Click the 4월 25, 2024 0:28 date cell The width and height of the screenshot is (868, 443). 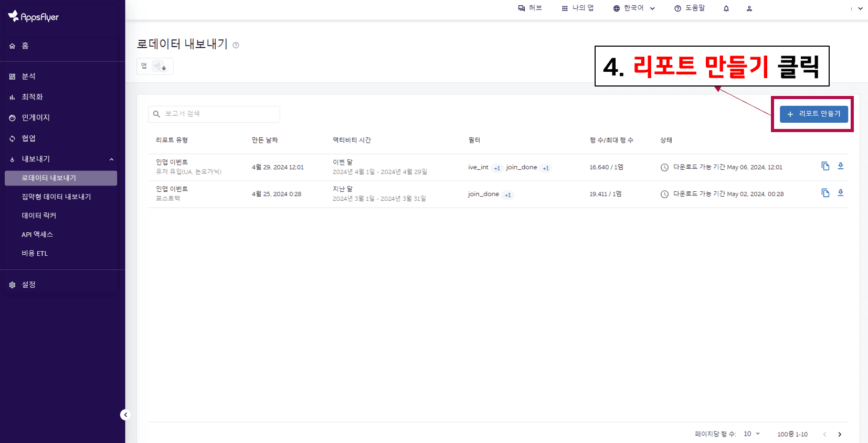[277, 194]
